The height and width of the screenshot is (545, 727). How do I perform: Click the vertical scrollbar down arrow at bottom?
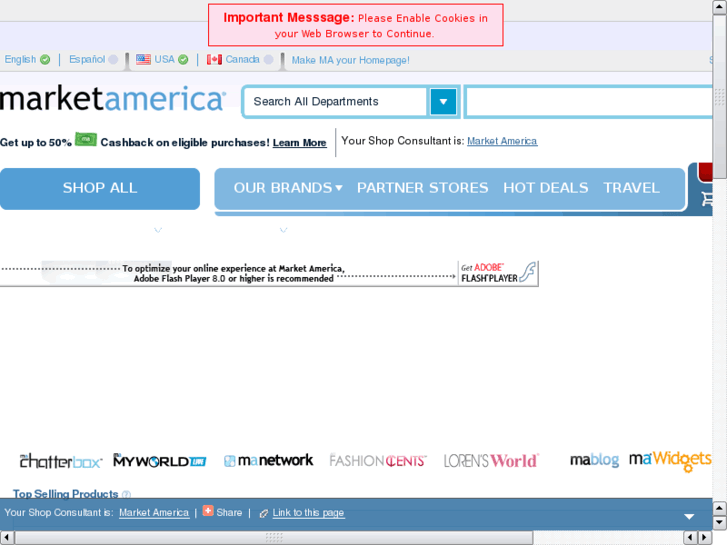click(720, 523)
